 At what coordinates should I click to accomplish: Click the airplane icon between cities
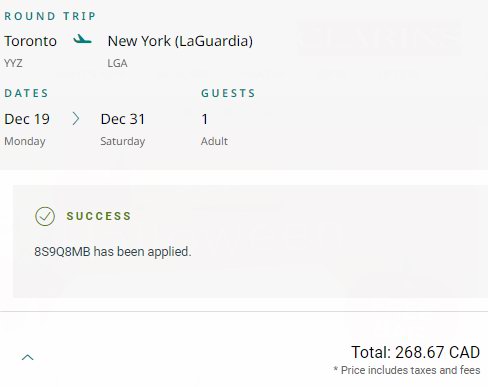pyautogui.click(x=82, y=40)
